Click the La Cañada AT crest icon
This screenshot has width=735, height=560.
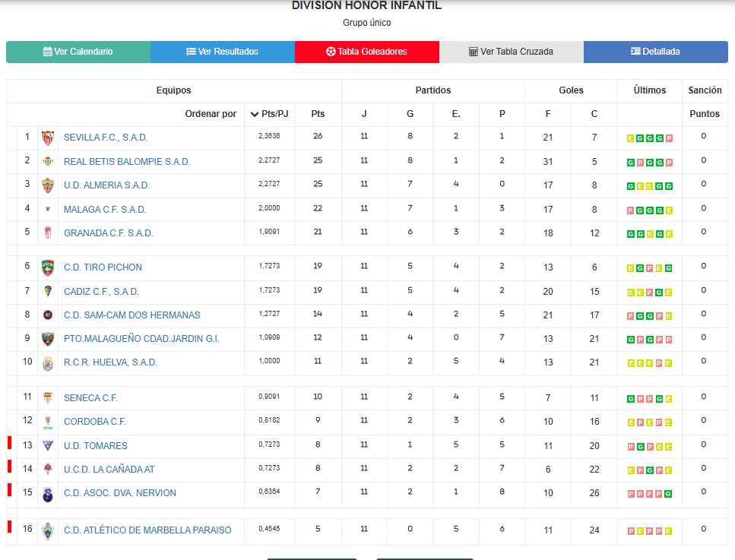pyautogui.click(x=48, y=469)
